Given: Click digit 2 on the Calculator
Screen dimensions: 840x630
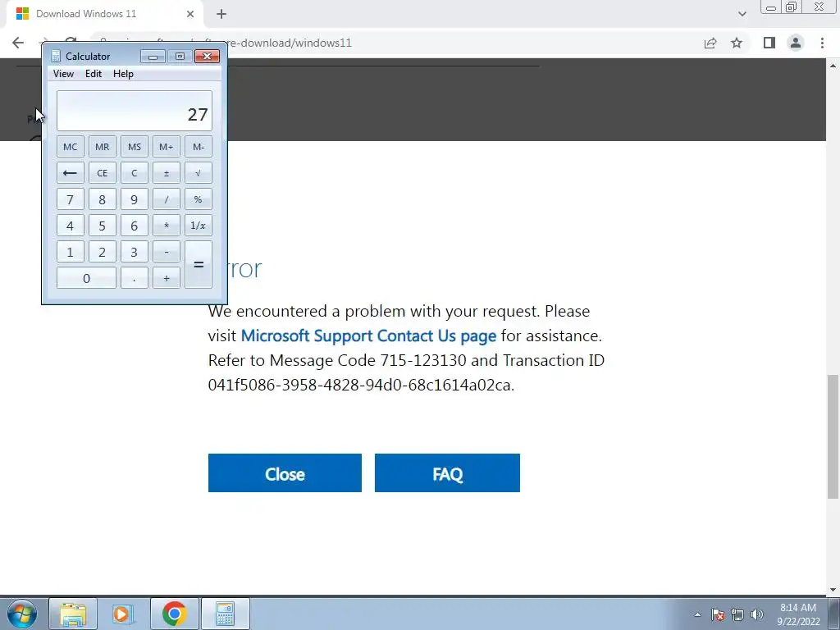Looking at the screenshot, I should [x=103, y=252].
